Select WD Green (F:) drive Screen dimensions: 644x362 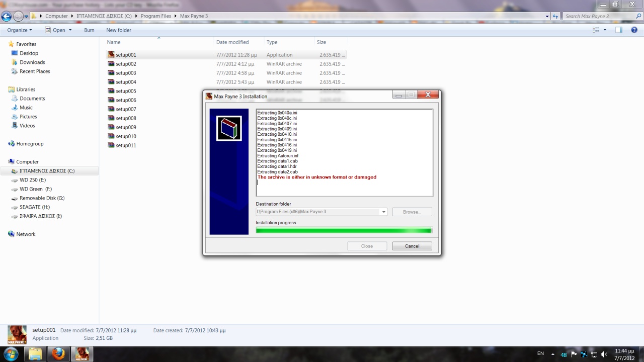35,189
